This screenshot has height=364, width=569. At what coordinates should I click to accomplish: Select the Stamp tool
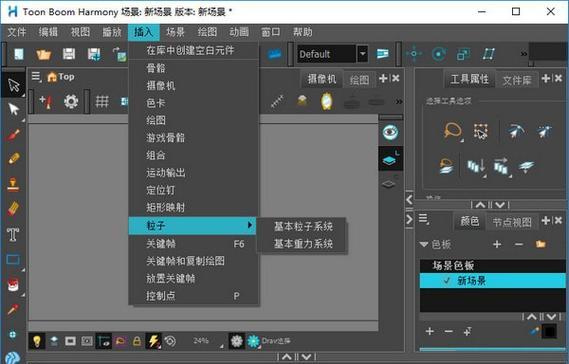tap(13, 184)
